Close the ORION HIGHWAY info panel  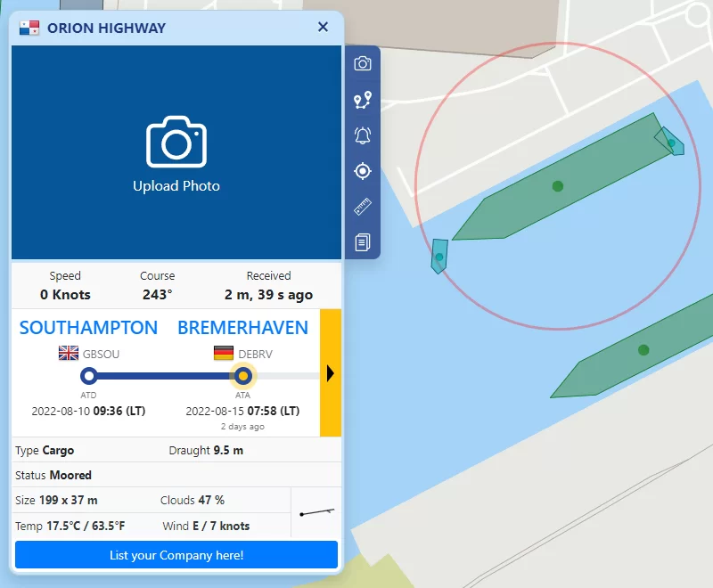[323, 28]
